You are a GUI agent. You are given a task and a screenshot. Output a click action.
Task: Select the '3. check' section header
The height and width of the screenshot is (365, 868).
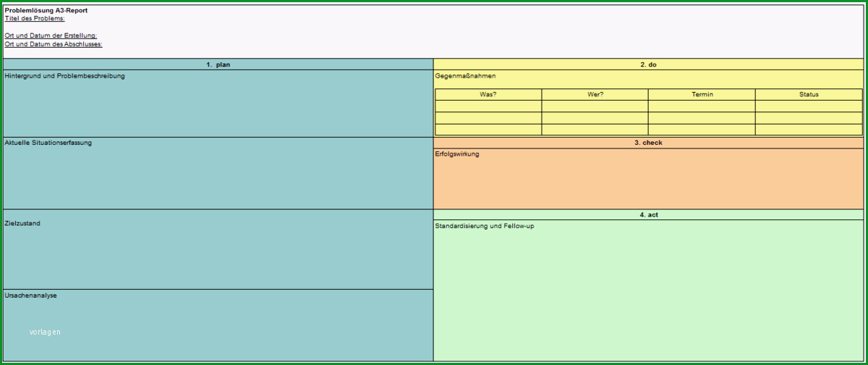648,143
